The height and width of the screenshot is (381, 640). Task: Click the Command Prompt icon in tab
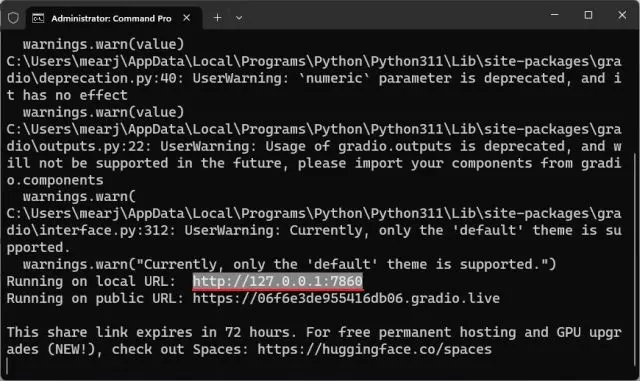38,18
